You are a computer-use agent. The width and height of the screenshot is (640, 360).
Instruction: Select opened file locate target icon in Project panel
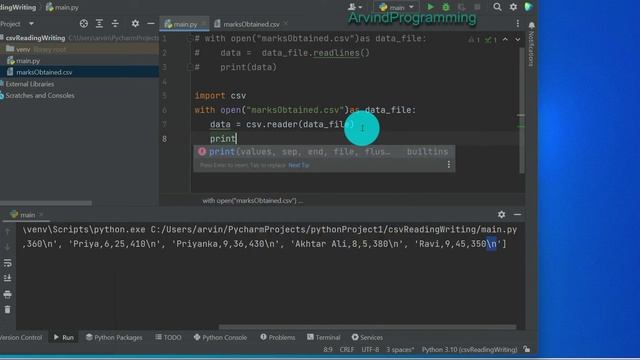[84, 24]
